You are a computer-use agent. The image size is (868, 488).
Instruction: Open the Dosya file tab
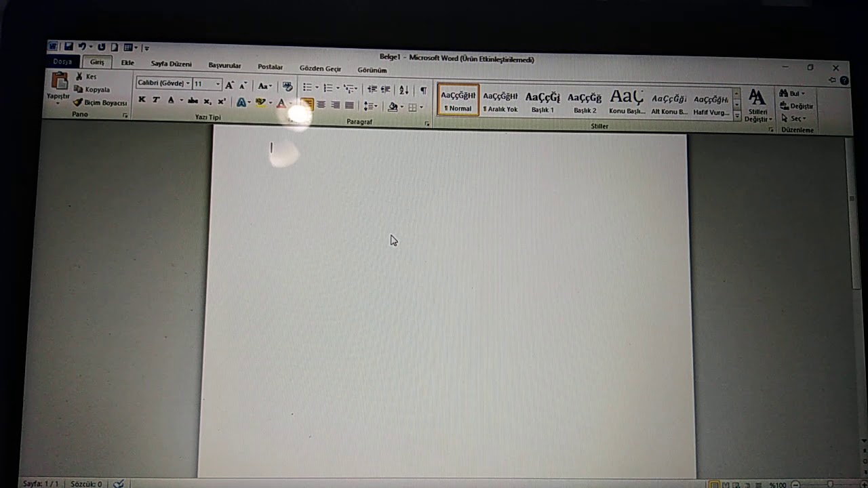62,62
